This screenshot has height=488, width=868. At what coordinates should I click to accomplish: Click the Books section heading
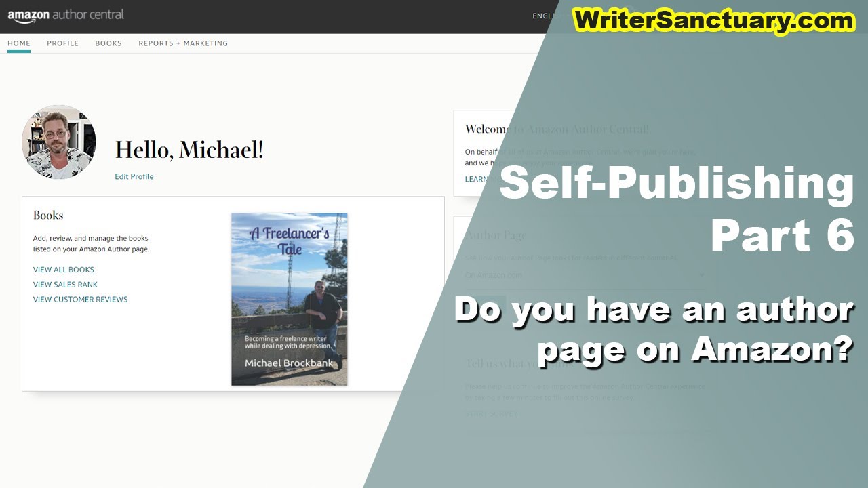click(48, 216)
